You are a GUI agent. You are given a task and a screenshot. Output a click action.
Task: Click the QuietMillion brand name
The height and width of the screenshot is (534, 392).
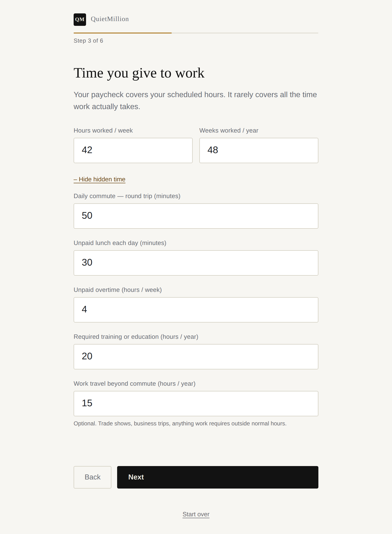coord(110,19)
